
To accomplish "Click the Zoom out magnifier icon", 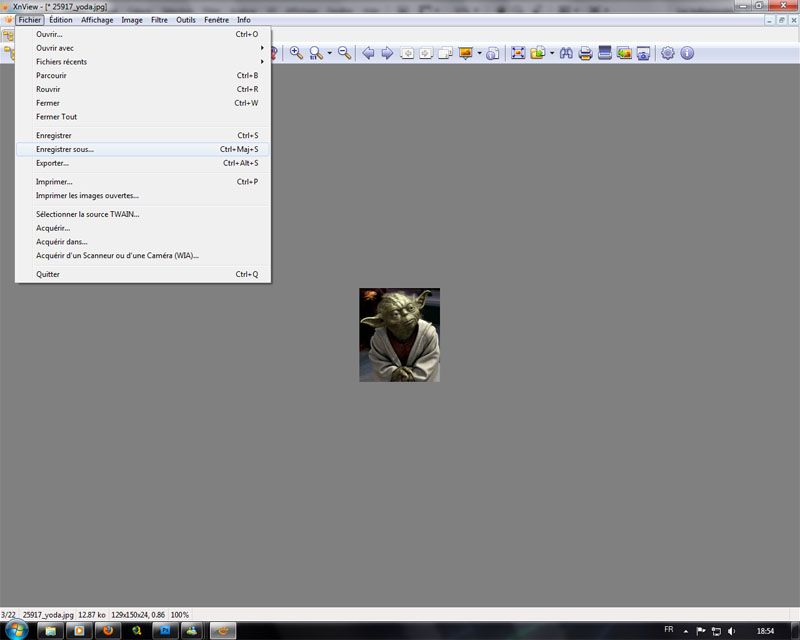I will [x=344, y=53].
